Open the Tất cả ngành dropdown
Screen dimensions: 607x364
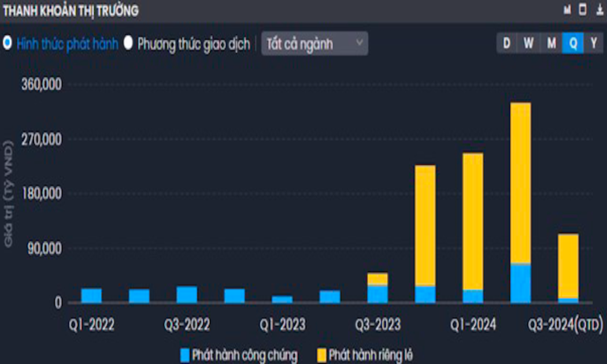coord(314,43)
